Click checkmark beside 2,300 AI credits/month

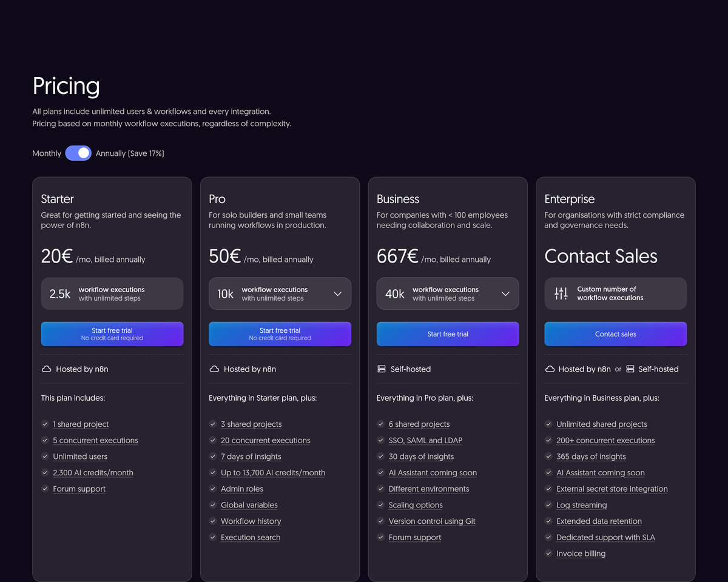[x=45, y=472]
